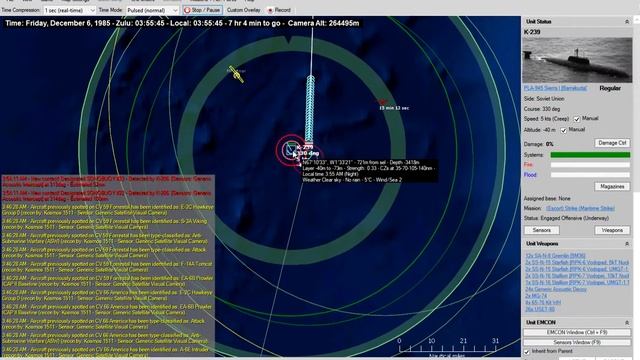Click the map distance scale bar
Image resolution: width=640 pixels, height=360 pixels.
pyautogui.click(x=448, y=346)
